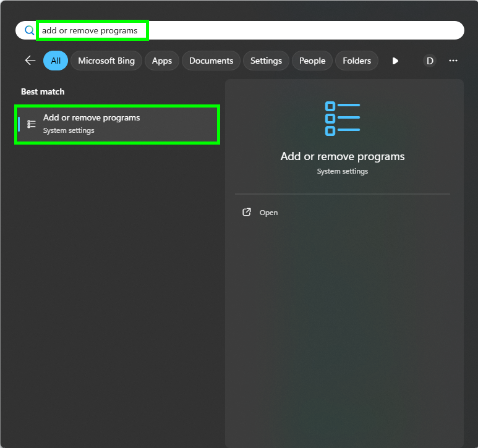Filter results by Apps
The image size is (478, 448).
tap(162, 61)
